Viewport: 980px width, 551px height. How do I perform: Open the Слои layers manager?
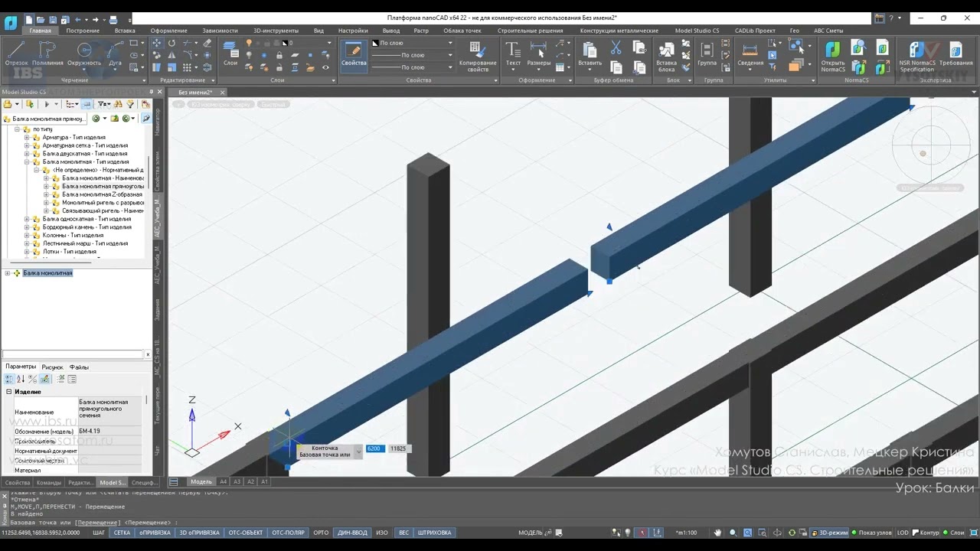pyautogui.click(x=230, y=54)
